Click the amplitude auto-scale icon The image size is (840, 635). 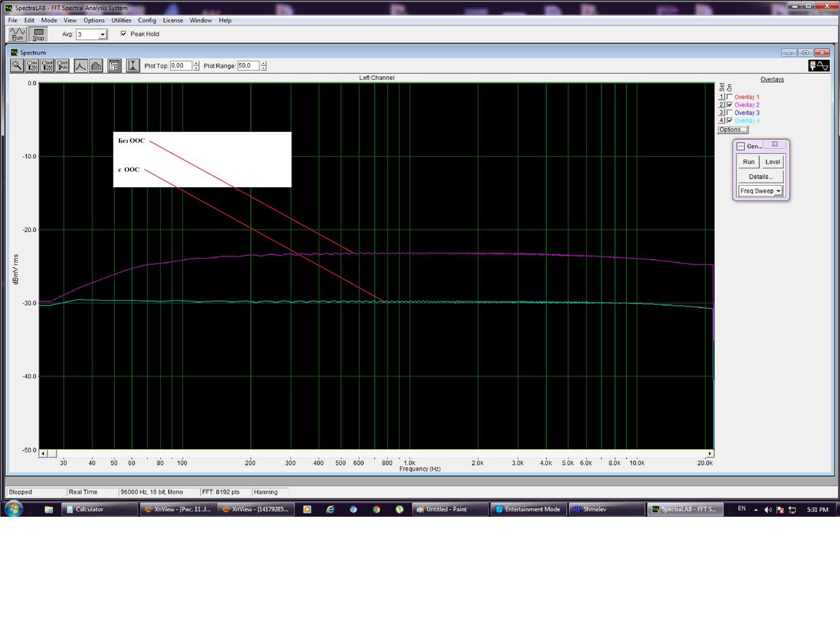click(x=133, y=66)
